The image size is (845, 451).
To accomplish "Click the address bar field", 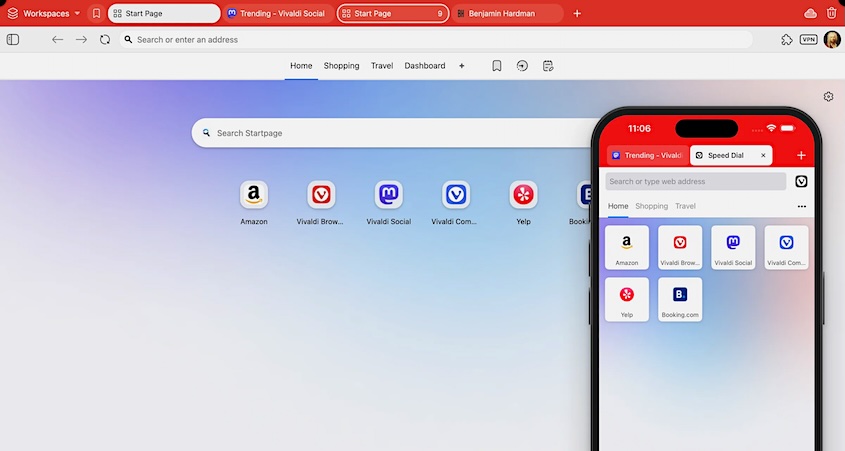I will point(435,39).
